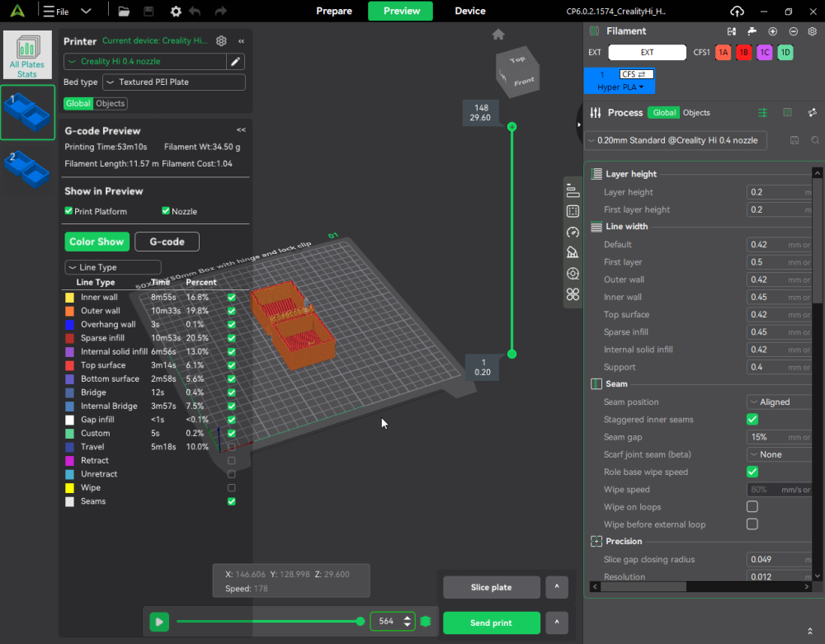The width and height of the screenshot is (825, 644).
Task: Select Global tab in Process panel
Action: tap(664, 112)
